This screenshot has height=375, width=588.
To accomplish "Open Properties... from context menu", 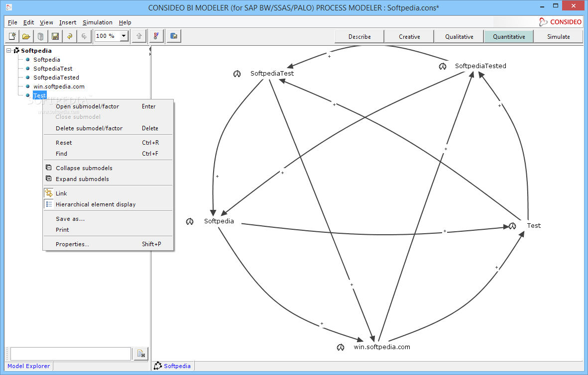I will (x=108, y=244).
